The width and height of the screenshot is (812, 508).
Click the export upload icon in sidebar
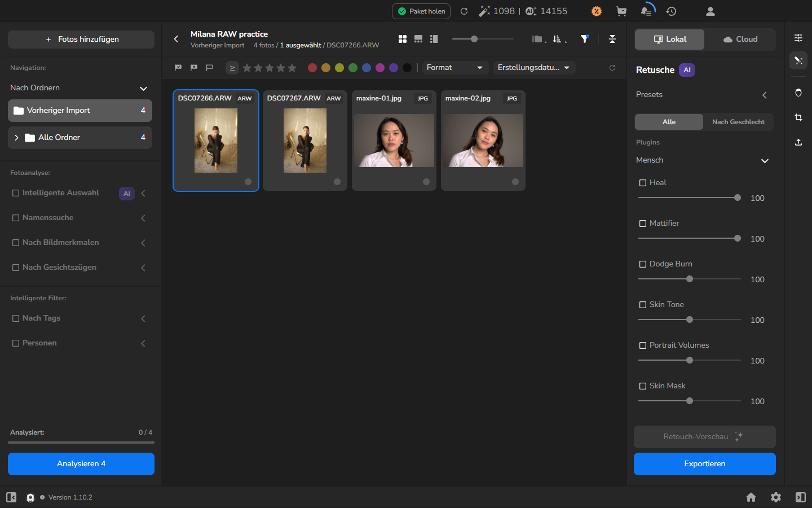798,142
